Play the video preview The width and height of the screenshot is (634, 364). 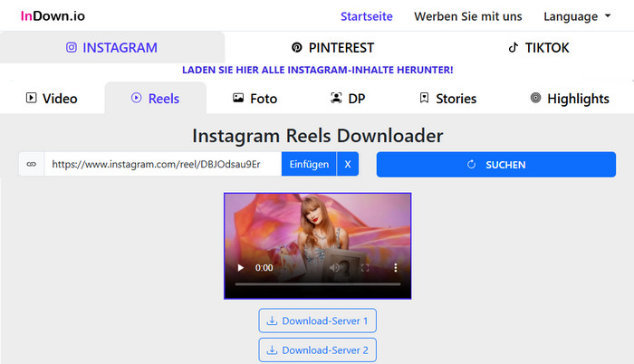241,268
